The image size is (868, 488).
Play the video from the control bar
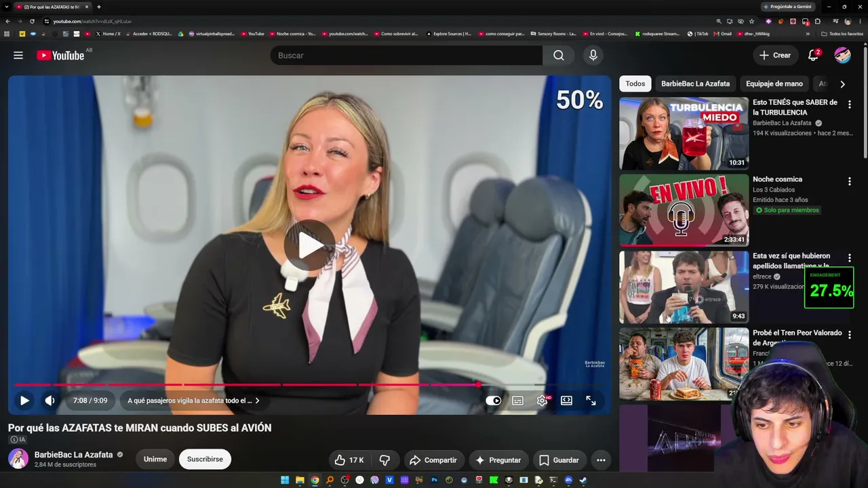coord(24,401)
